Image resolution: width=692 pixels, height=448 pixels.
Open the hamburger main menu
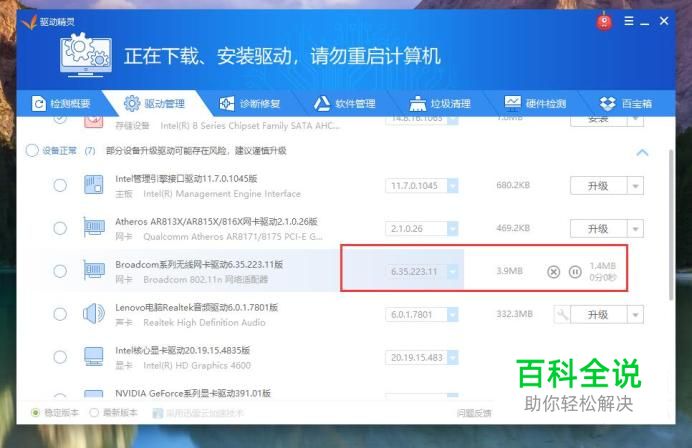click(x=629, y=21)
